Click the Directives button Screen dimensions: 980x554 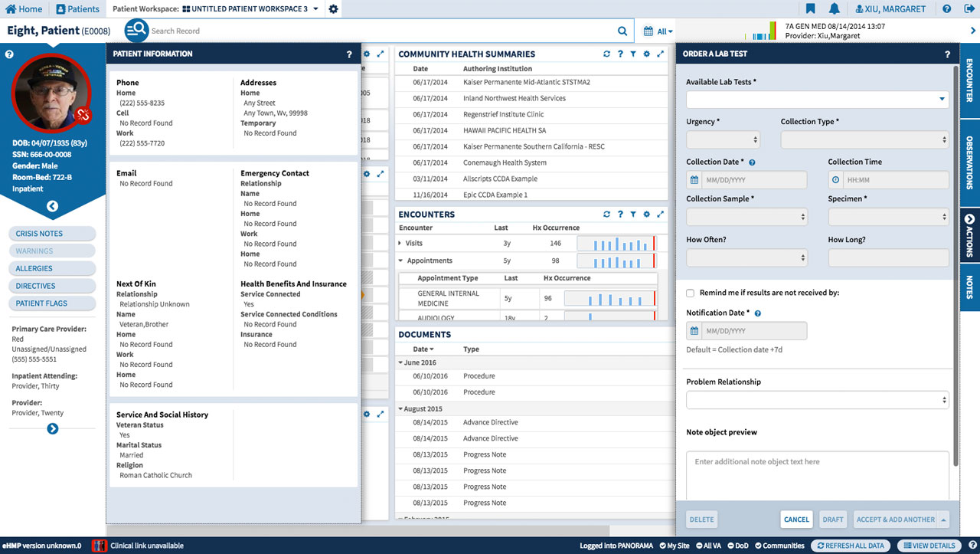52,286
